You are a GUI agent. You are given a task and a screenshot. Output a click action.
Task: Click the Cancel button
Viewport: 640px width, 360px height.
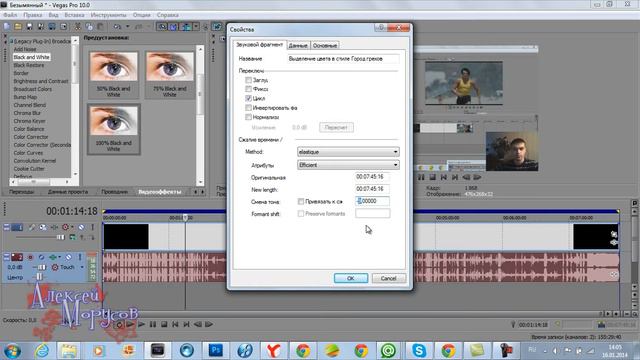click(x=389, y=278)
